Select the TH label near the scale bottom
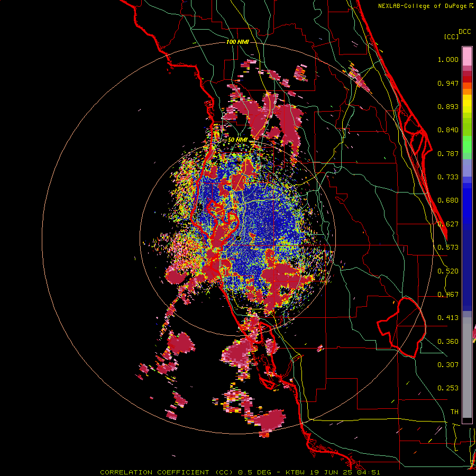 [x=454, y=412]
